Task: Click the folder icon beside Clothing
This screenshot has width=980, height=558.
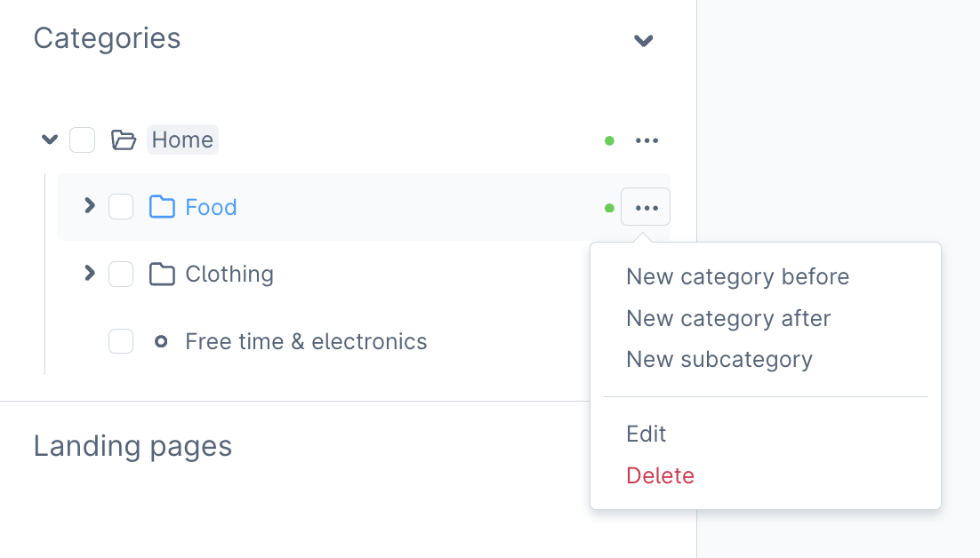Action: coord(162,275)
